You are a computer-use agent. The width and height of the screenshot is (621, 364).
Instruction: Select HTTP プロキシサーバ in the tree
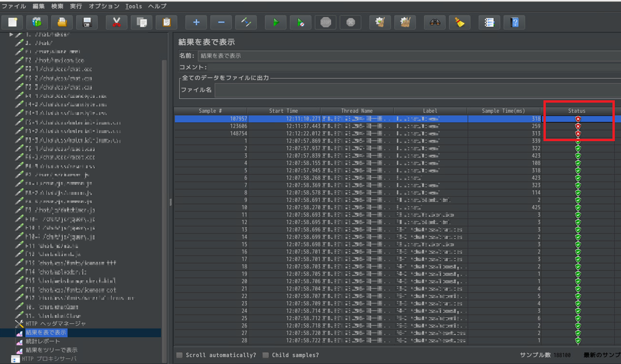[50, 358]
